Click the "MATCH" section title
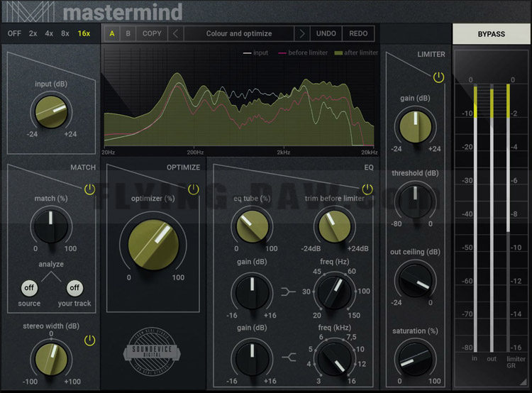532x393 pixels. [83, 167]
